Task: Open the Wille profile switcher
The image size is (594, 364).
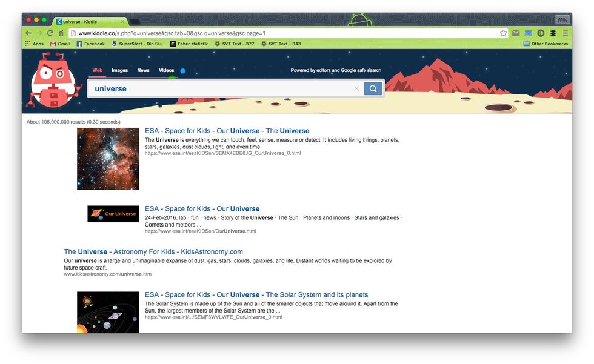Action: (x=562, y=20)
